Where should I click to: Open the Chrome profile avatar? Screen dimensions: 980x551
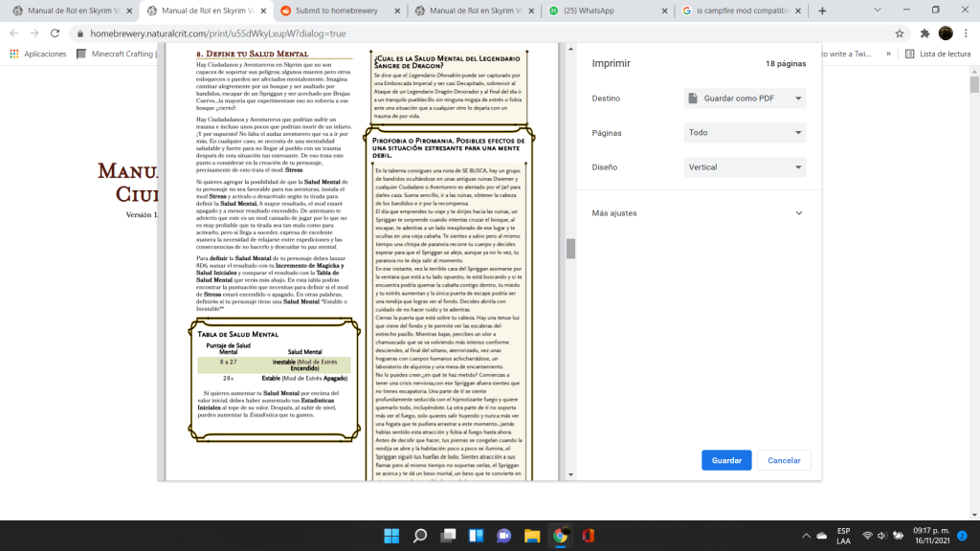point(946,33)
